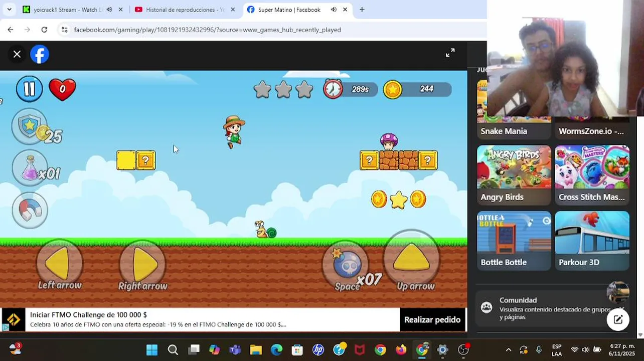The image size is (644, 361).
Task: Mute the yoicrack1 Stream tab audio
Action: point(109,10)
